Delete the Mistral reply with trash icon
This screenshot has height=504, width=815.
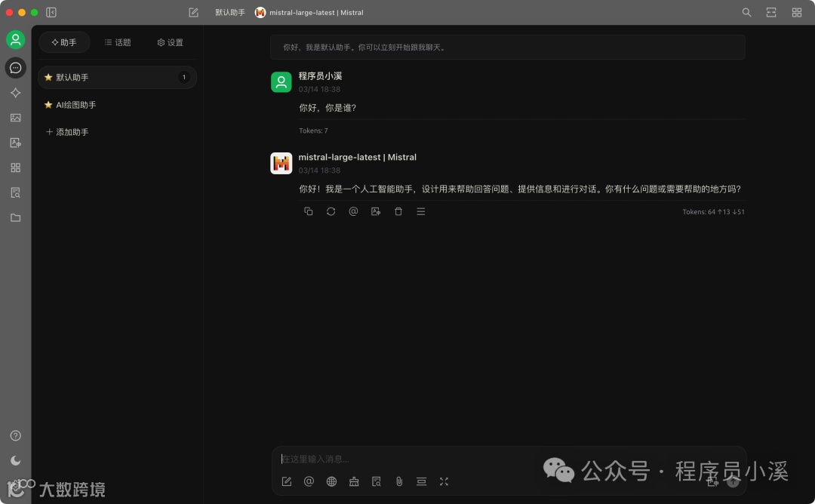(398, 211)
